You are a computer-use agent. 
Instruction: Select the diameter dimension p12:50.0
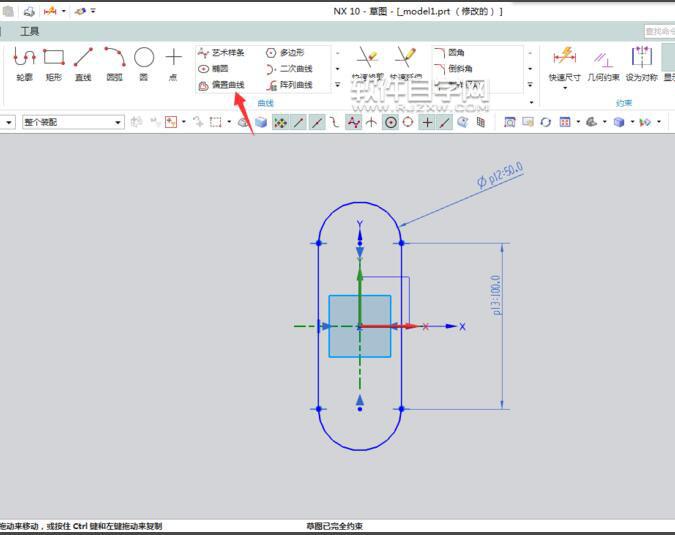coord(500,175)
